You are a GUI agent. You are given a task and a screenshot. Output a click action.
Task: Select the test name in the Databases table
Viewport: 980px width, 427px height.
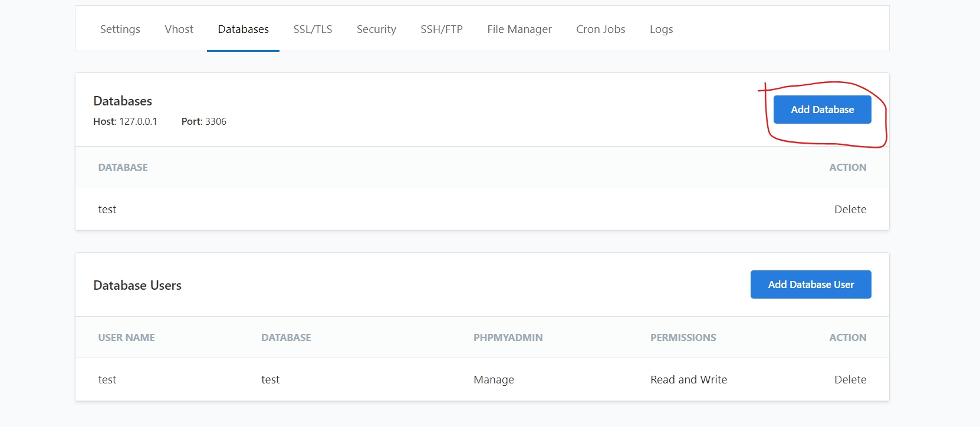pyautogui.click(x=107, y=209)
